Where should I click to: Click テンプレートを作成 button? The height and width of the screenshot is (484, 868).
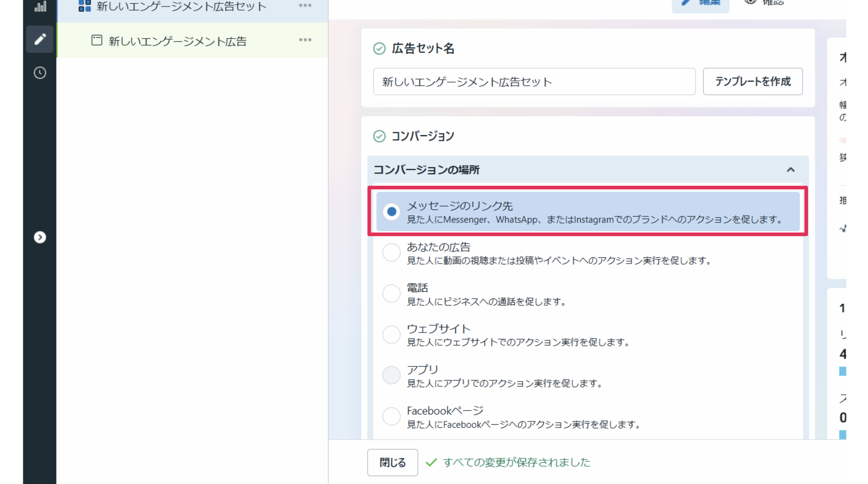click(753, 81)
